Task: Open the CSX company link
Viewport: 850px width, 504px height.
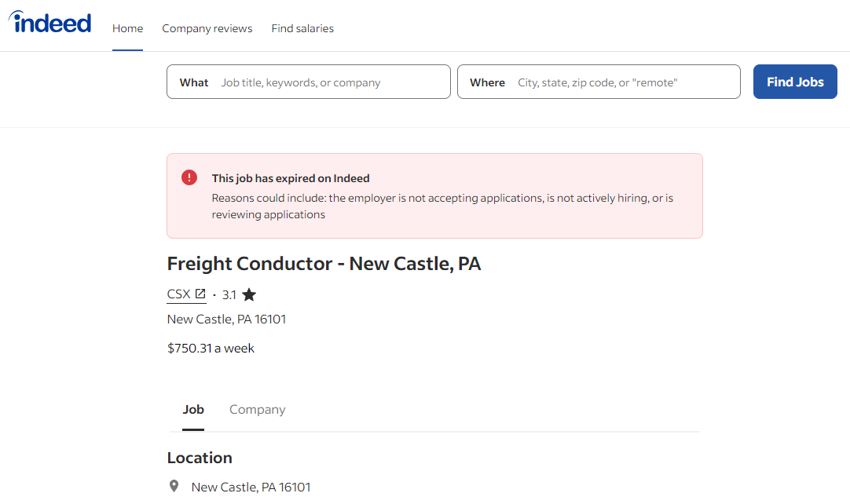Action: (x=179, y=294)
